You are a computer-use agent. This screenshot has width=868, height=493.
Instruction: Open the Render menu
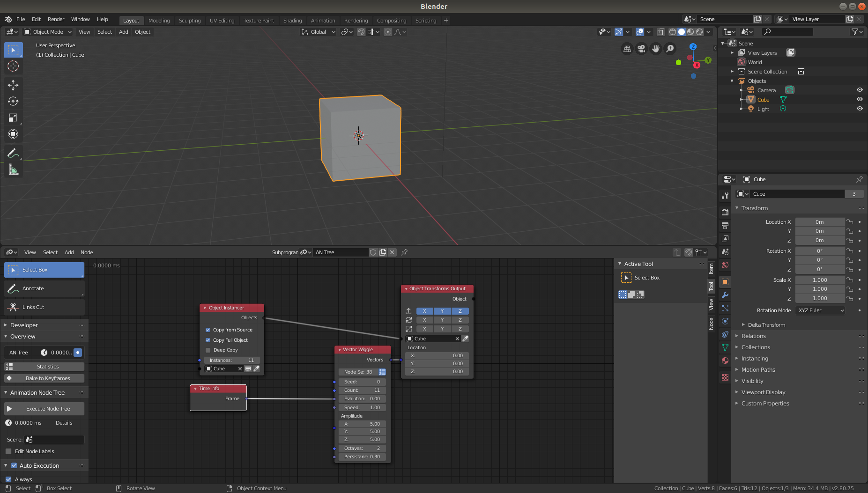56,19
